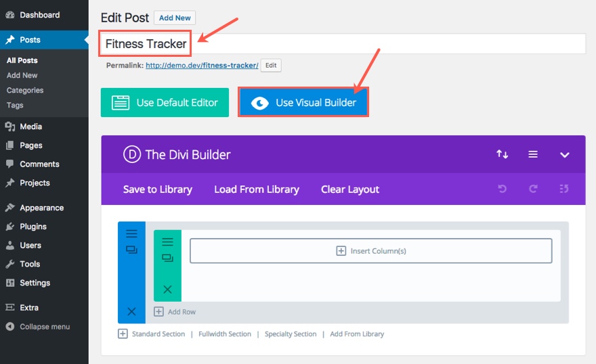The width and height of the screenshot is (596, 364).
Task: Open the demo.dev/fitness-tracker permalink
Action: pos(202,65)
